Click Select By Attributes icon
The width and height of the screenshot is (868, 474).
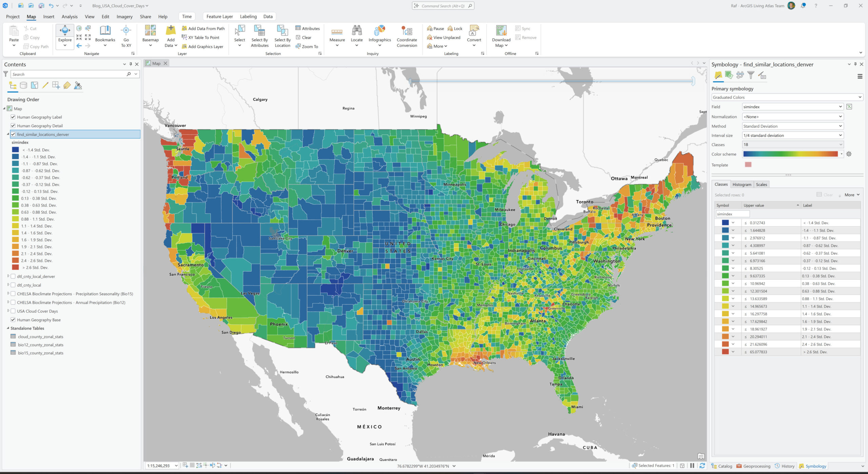pos(259,32)
